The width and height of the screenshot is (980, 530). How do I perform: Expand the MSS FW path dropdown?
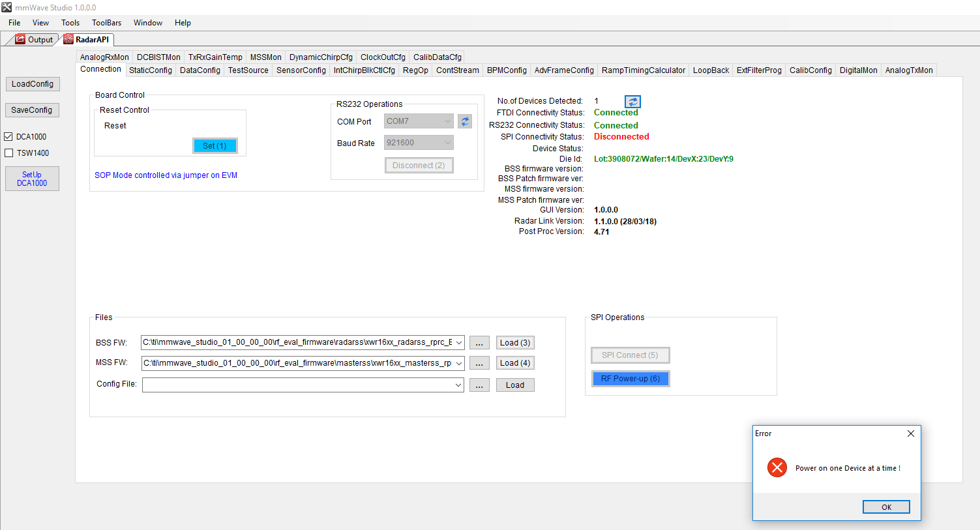pyautogui.click(x=459, y=363)
